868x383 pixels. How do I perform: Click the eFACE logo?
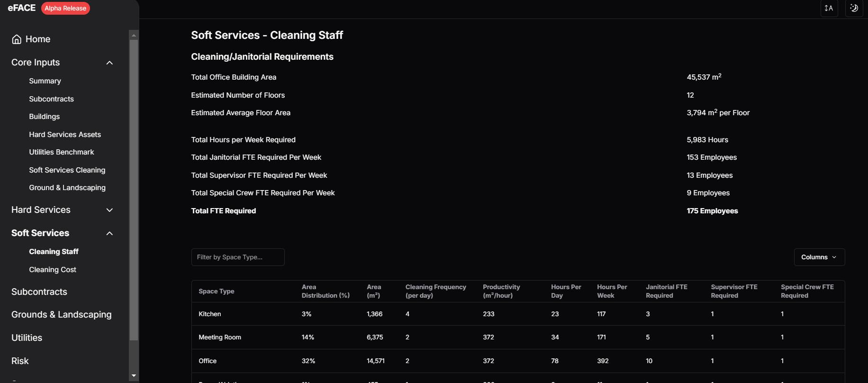[22, 8]
